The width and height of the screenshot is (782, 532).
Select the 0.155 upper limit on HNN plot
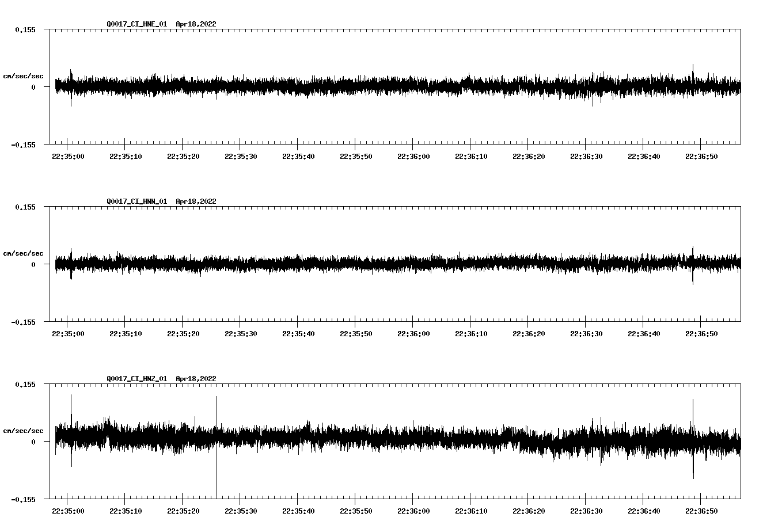pyautogui.click(x=25, y=207)
